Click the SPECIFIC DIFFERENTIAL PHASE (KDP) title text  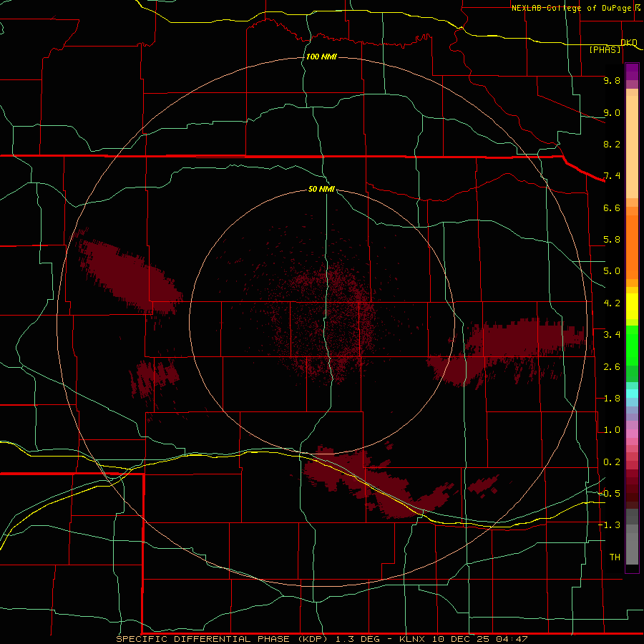tap(223, 639)
